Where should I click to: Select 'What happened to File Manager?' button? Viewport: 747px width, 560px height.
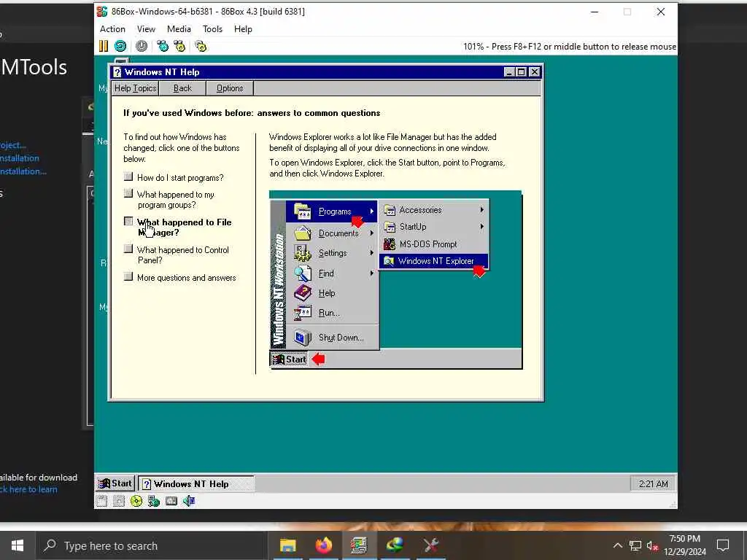(128, 222)
